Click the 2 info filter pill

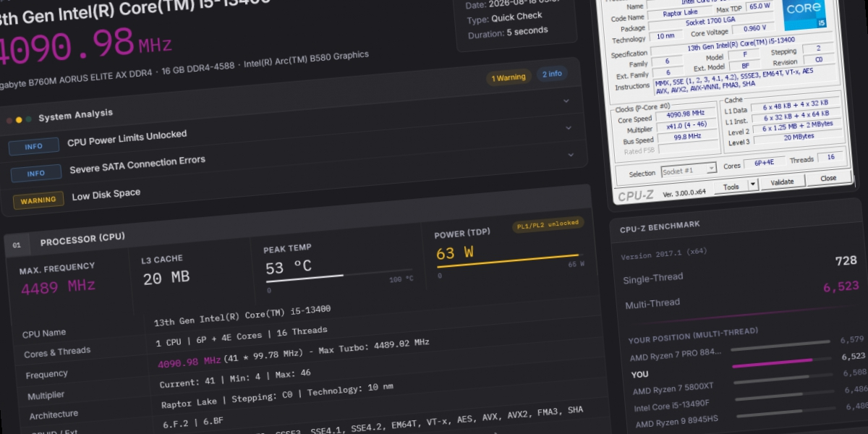[552, 74]
